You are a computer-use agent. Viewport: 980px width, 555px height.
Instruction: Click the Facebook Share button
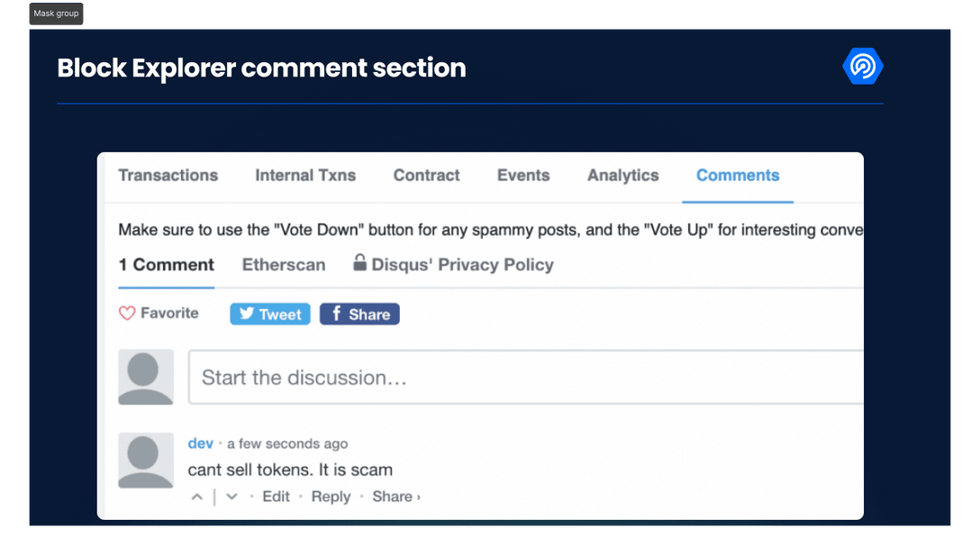point(359,314)
